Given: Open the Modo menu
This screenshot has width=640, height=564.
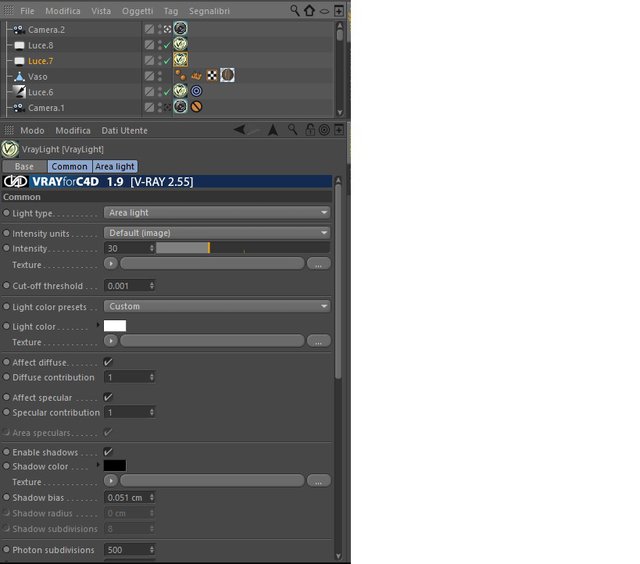Looking at the screenshot, I should pos(32,131).
